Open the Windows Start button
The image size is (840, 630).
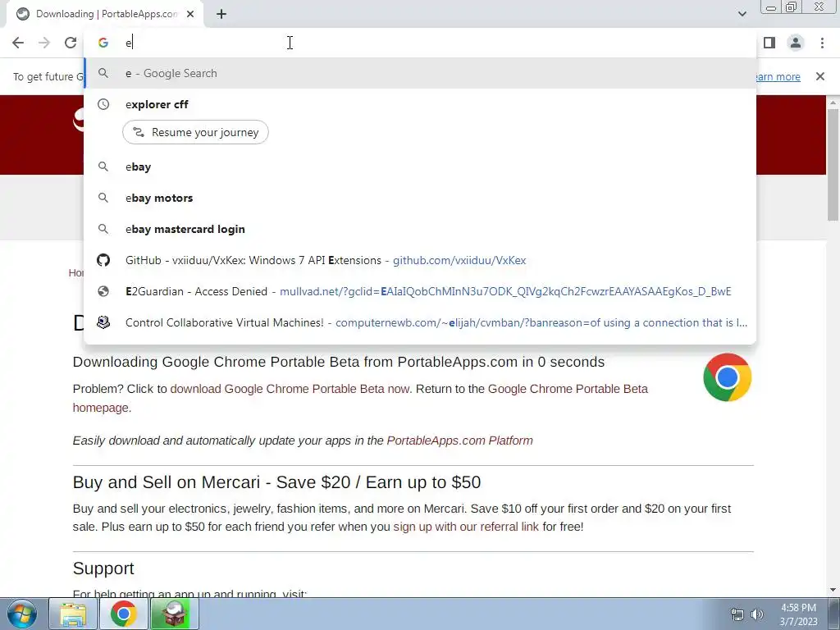(x=22, y=614)
